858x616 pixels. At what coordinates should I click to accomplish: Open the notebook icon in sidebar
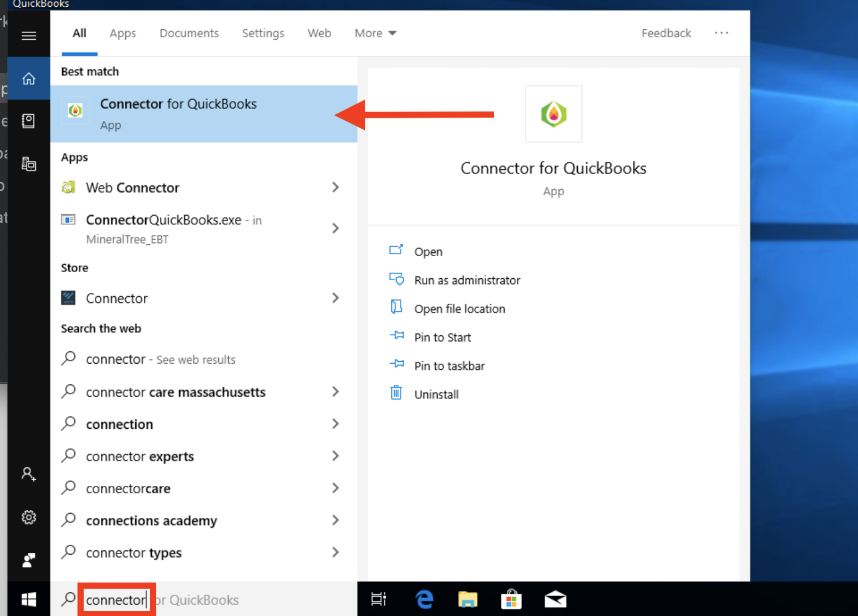29,121
